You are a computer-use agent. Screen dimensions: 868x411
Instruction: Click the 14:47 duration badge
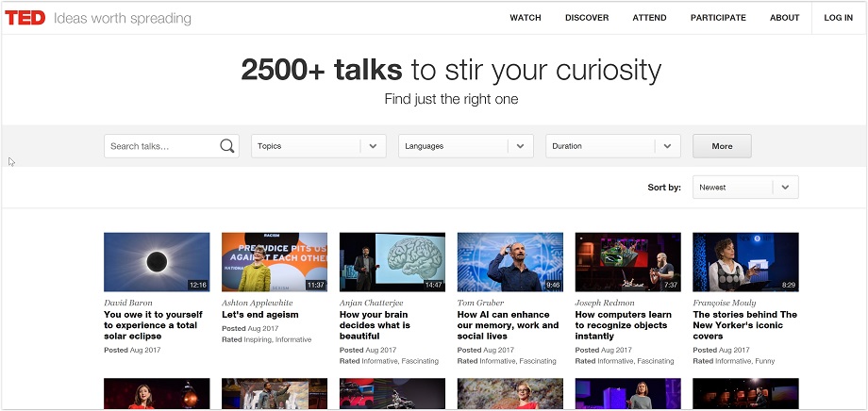433,285
